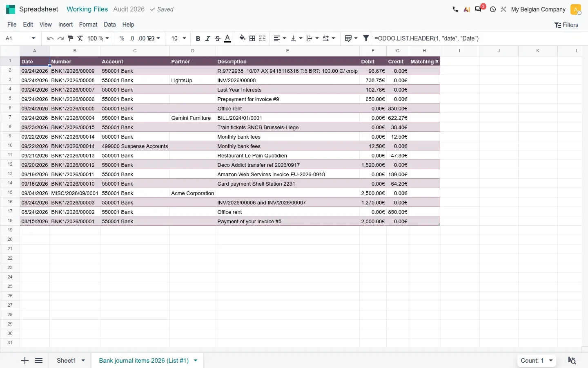The height and width of the screenshot is (368, 588).
Task: Switch to the Sheet1 tab
Action: (x=66, y=361)
